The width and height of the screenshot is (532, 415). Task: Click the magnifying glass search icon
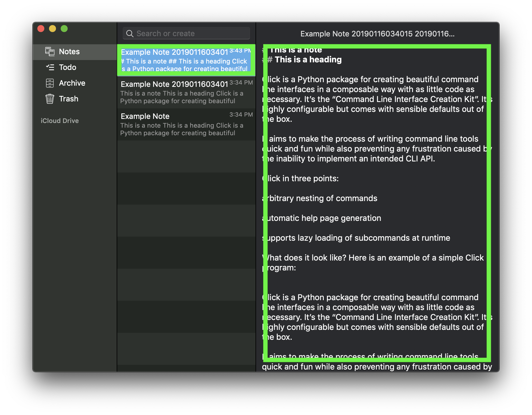[x=130, y=33]
